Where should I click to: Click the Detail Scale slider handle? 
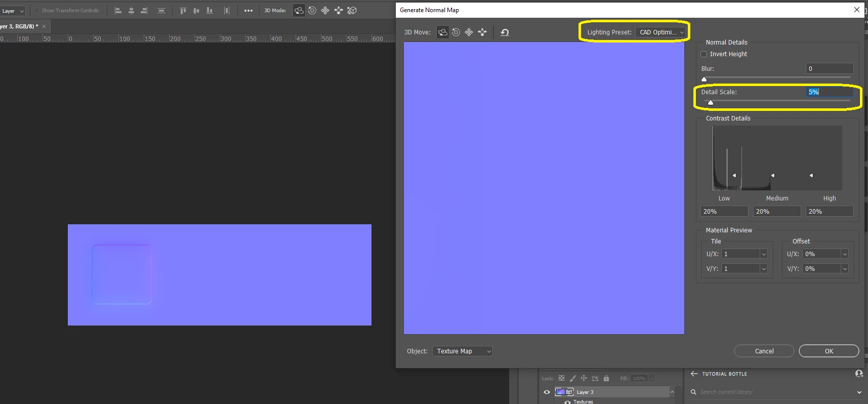pos(711,103)
